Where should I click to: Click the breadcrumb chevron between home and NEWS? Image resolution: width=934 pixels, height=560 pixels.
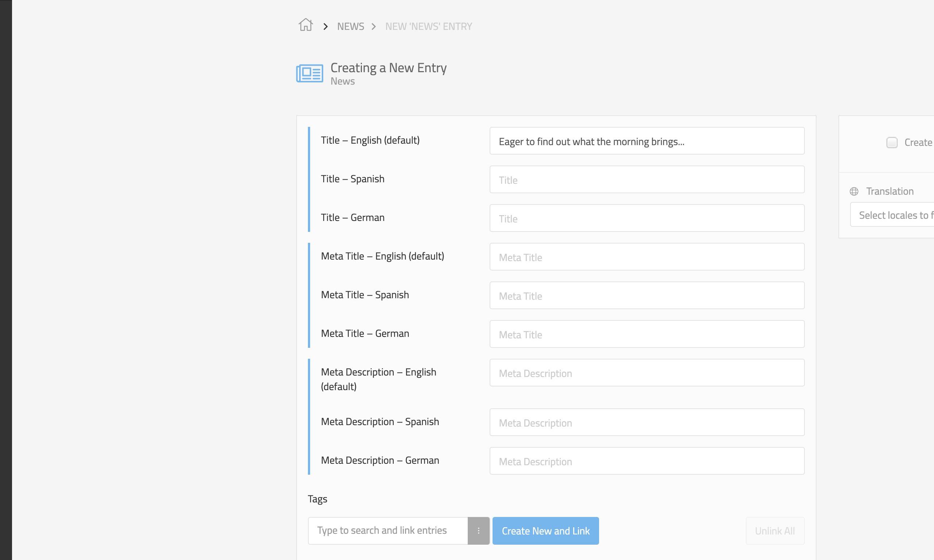325,26
